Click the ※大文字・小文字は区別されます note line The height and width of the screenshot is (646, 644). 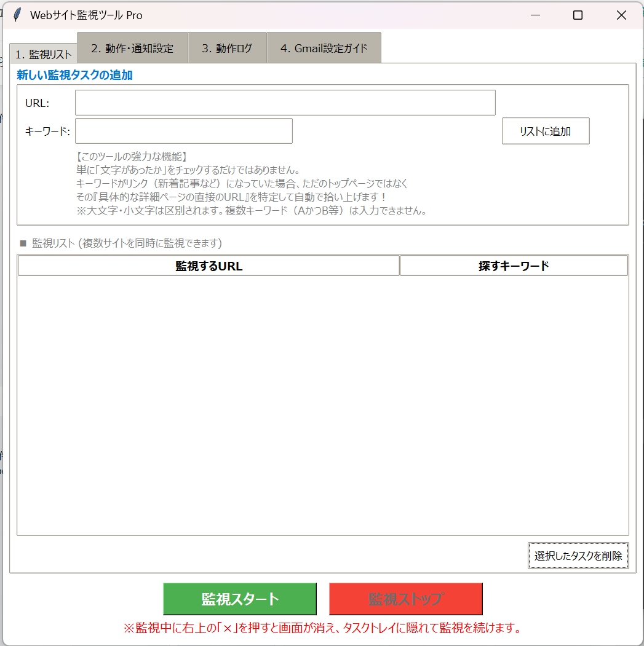[x=252, y=211]
